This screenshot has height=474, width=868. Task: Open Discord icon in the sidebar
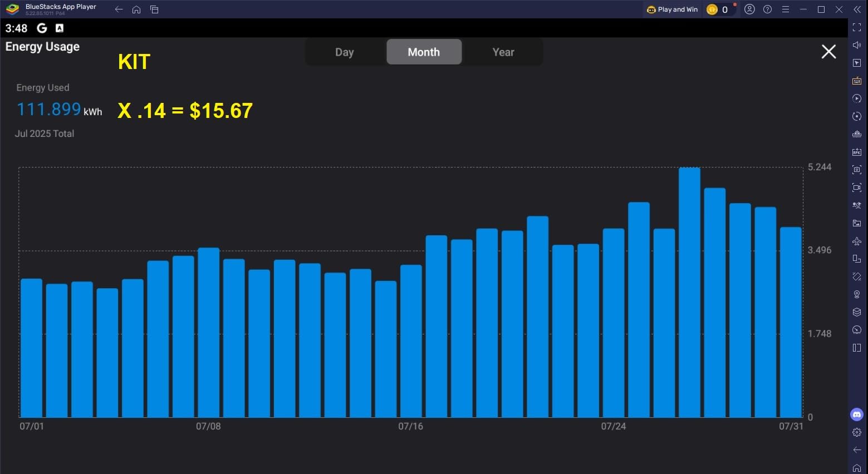pyautogui.click(x=857, y=414)
